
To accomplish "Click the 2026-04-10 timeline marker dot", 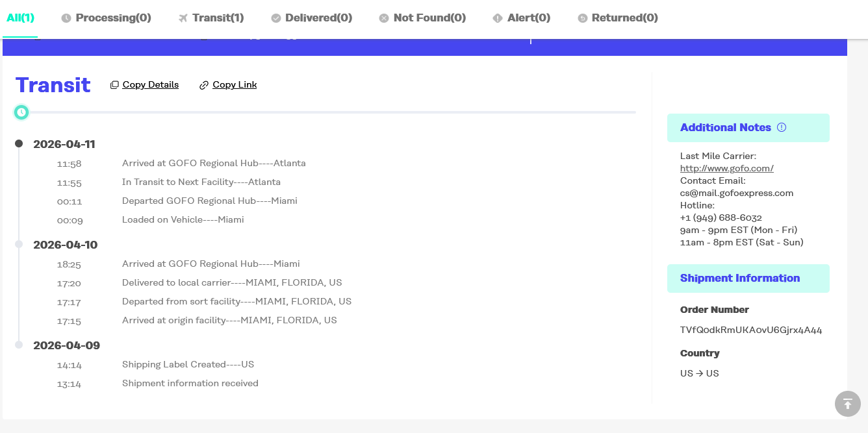I will pyautogui.click(x=19, y=244).
